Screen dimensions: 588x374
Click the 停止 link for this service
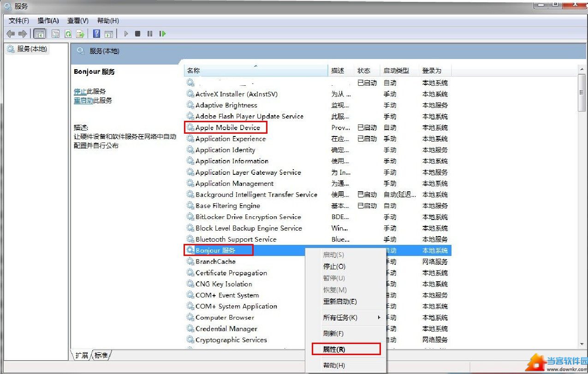(80, 91)
